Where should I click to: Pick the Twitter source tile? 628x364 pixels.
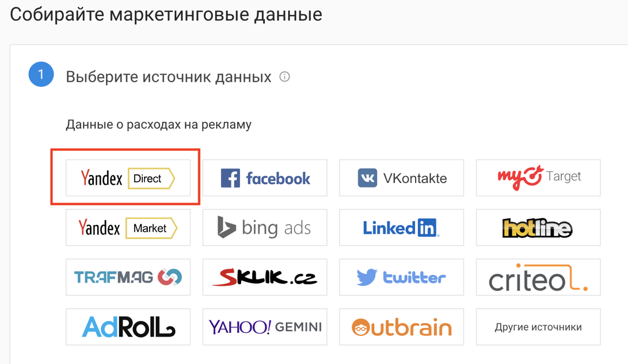[401, 277]
